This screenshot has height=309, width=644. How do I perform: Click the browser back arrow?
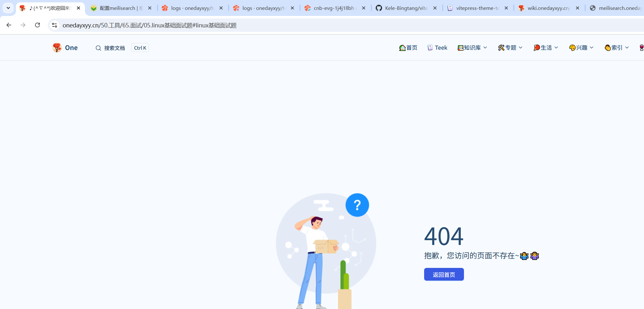coord(9,25)
